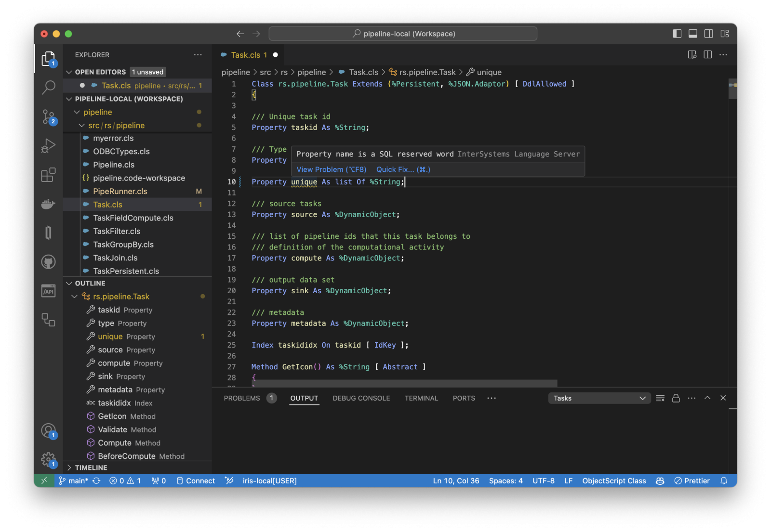This screenshot has width=771, height=532.
Task: Click the Quick Fix link in hover popup
Action: coord(403,169)
